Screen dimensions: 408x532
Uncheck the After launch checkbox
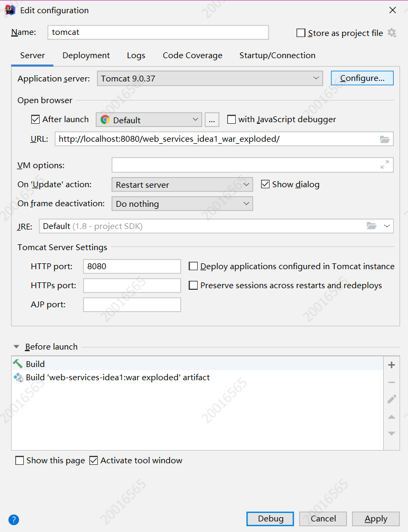35,120
